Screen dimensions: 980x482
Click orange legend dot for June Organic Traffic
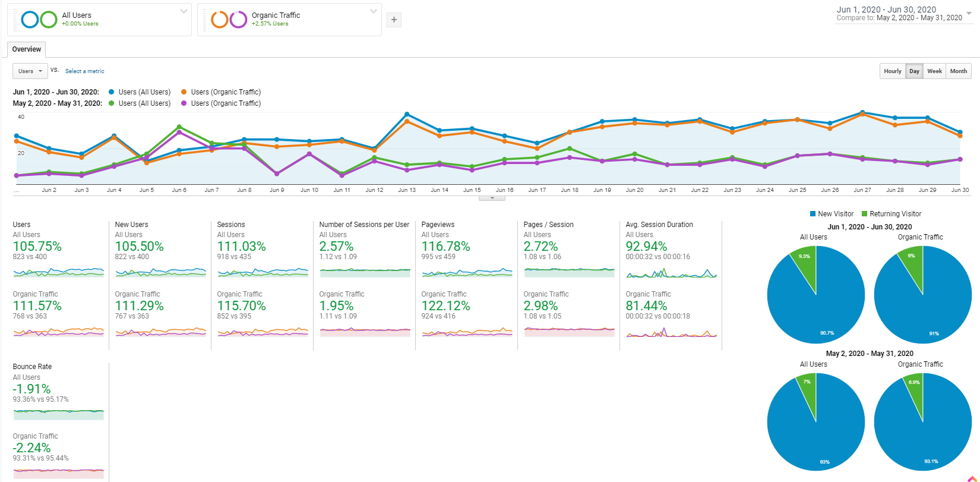[x=184, y=92]
